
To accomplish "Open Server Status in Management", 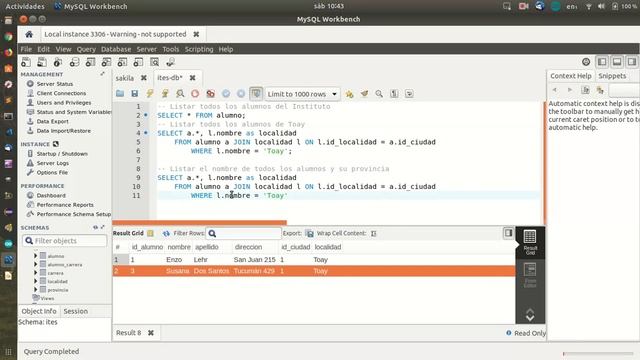I will 55,84.
